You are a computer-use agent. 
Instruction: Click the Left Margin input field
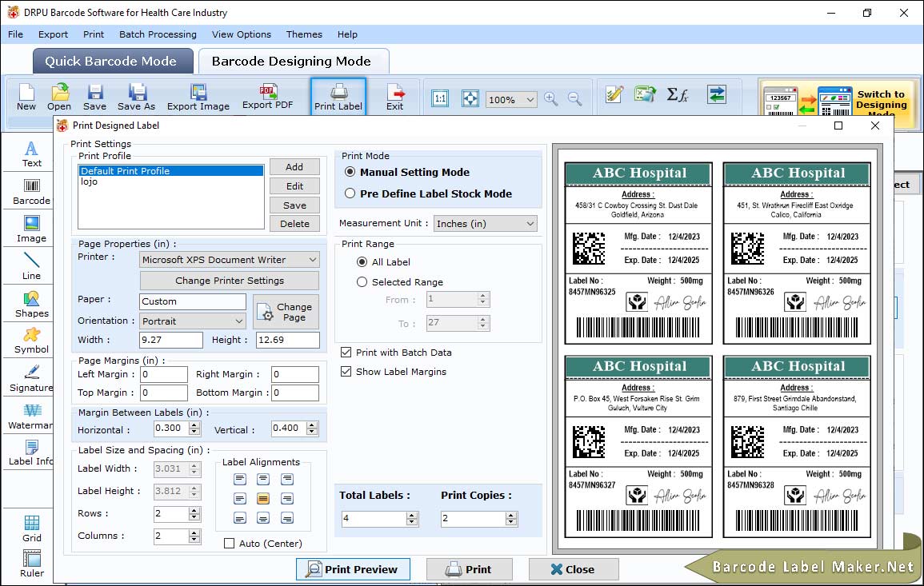[164, 374]
